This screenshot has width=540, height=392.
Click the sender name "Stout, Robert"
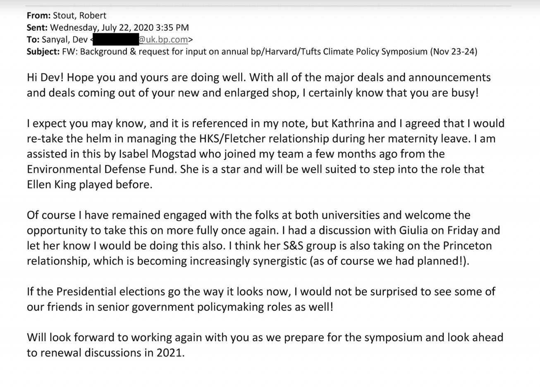pos(79,16)
